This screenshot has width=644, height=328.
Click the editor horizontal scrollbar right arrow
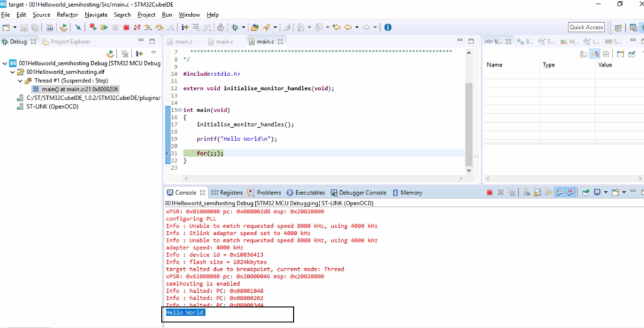coord(462,178)
